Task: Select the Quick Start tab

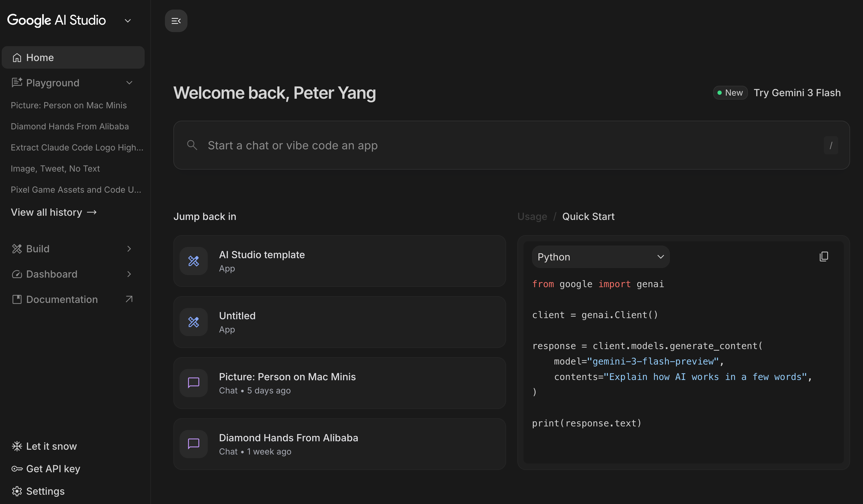Action: pyautogui.click(x=588, y=217)
